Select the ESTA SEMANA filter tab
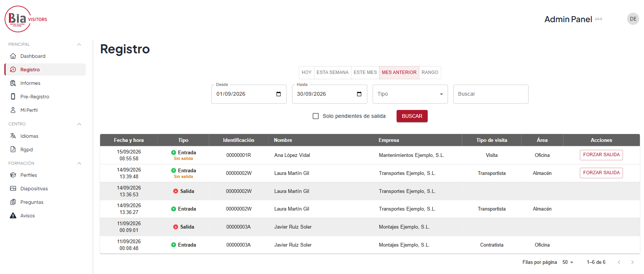 [x=332, y=72]
